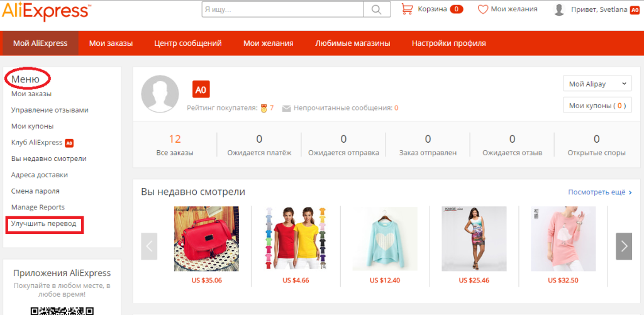Show previous recently viewed items
This screenshot has height=315, width=644.
pyautogui.click(x=149, y=246)
